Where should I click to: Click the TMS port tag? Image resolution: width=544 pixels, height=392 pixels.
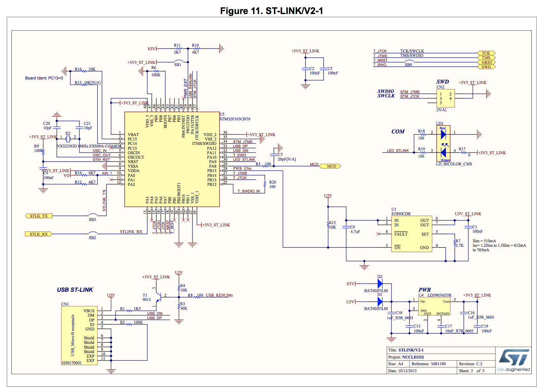pos(486,57)
